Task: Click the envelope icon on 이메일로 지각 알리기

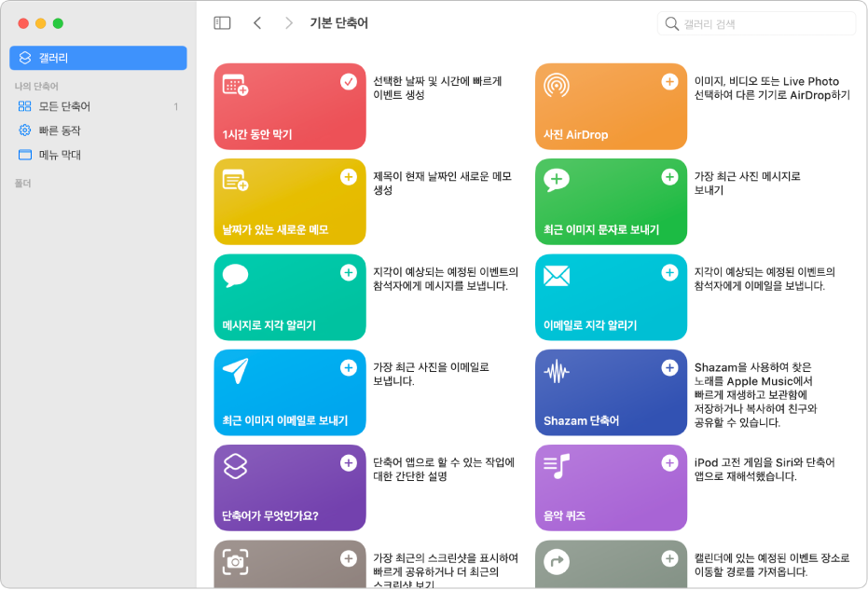Action: (557, 273)
